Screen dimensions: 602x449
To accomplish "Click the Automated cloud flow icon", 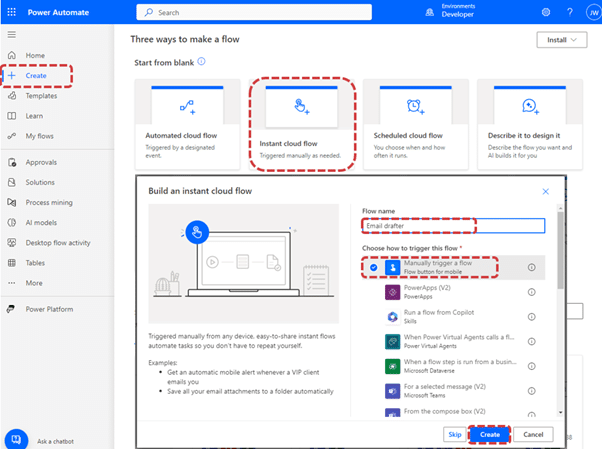I will (x=187, y=106).
